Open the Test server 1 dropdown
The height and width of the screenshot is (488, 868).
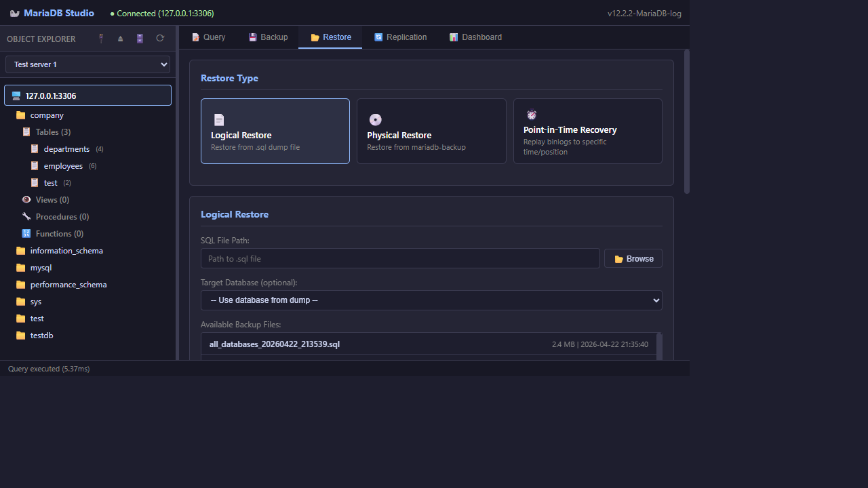pos(87,64)
